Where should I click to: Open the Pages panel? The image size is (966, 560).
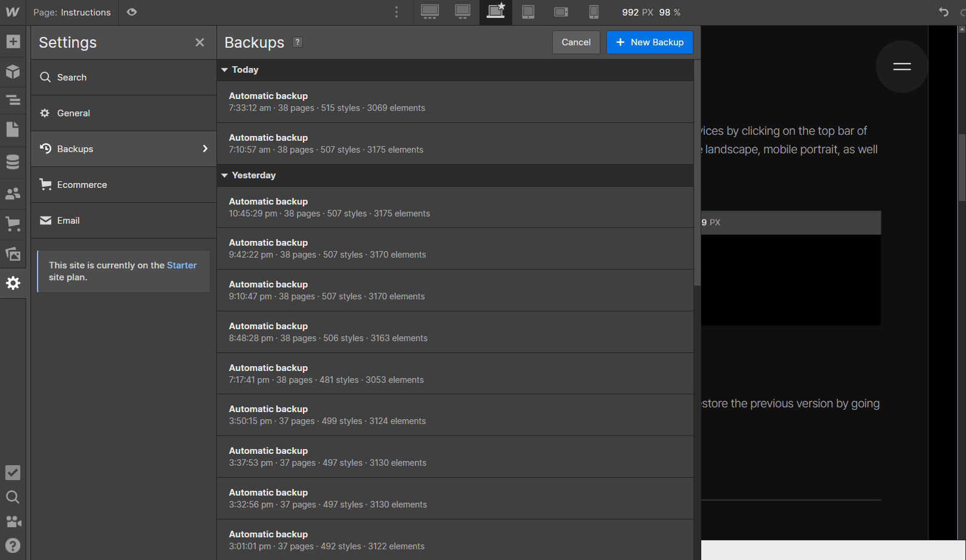13,129
